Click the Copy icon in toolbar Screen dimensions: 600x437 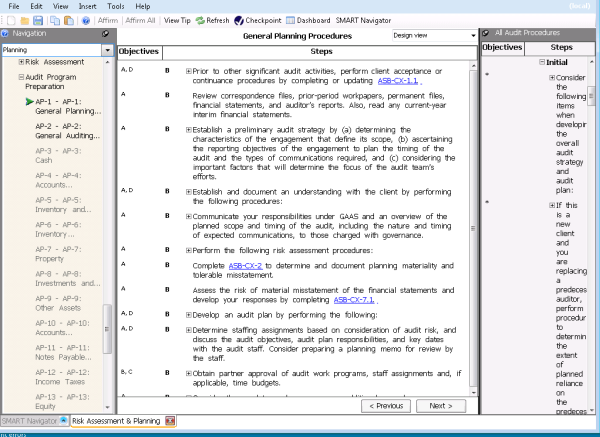(53, 19)
